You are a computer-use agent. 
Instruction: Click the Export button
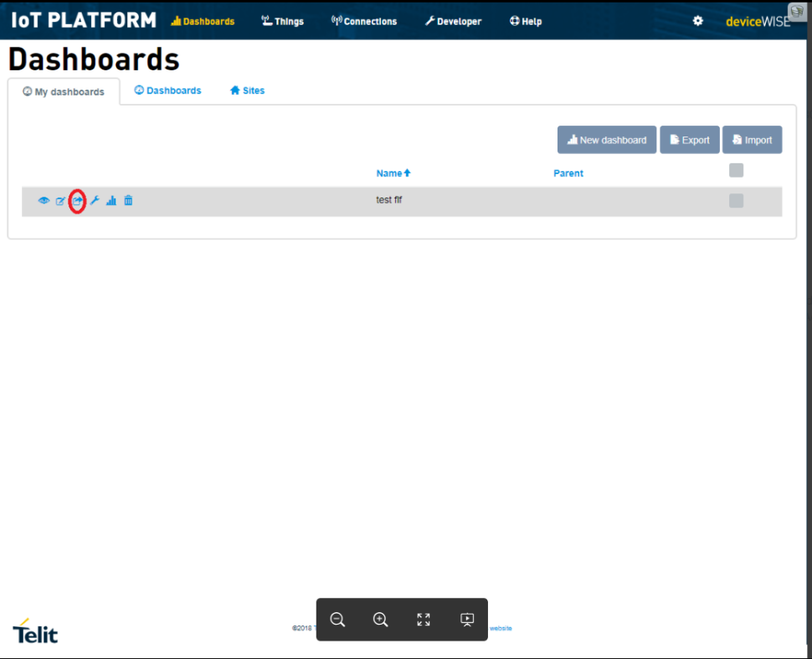pos(689,140)
